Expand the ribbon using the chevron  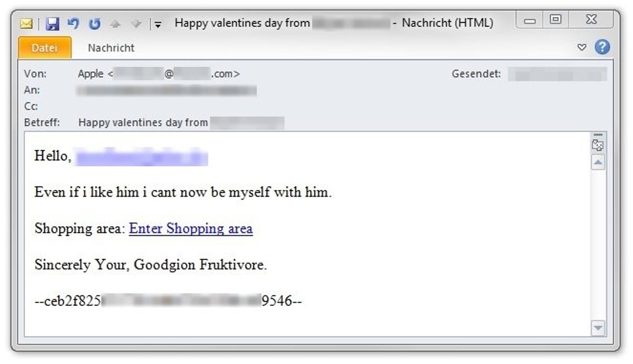click(582, 47)
